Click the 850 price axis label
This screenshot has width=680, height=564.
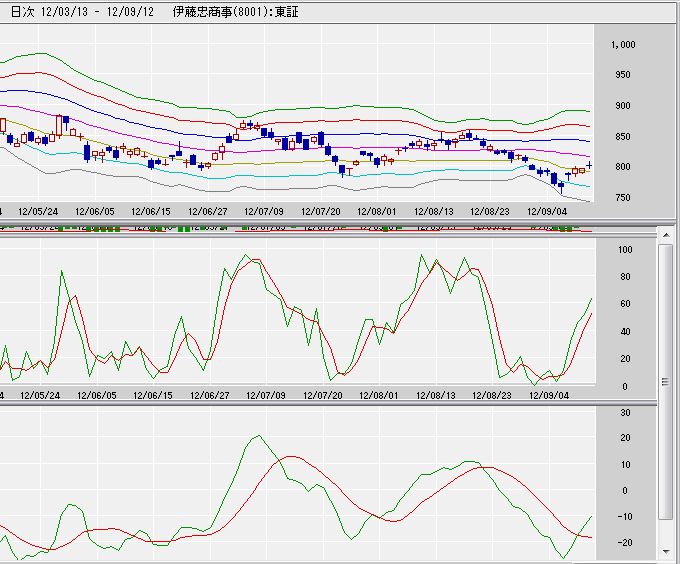[623, 137]
